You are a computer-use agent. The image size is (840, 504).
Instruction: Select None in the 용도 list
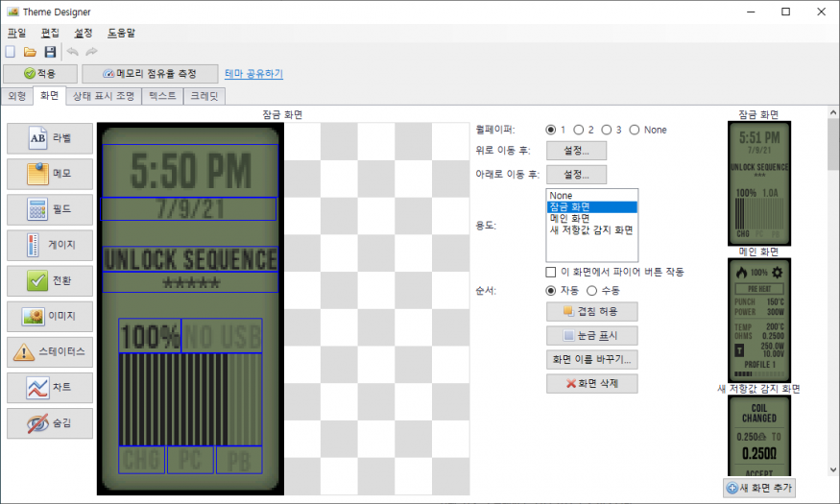[592, 196]
